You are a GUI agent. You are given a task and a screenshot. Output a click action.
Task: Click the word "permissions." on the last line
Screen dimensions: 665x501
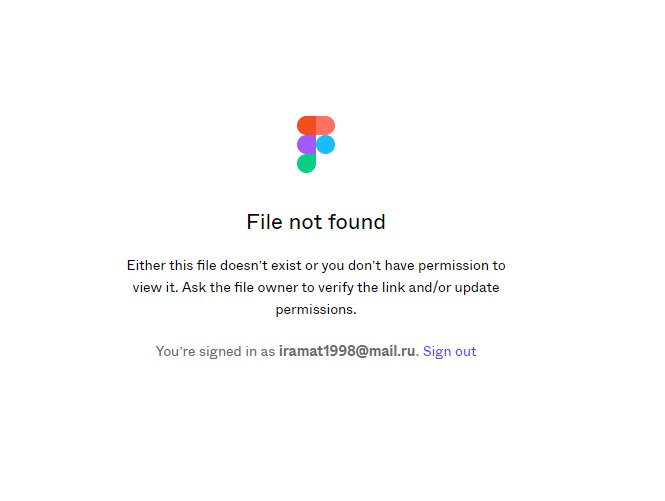[x=316, y=310]
